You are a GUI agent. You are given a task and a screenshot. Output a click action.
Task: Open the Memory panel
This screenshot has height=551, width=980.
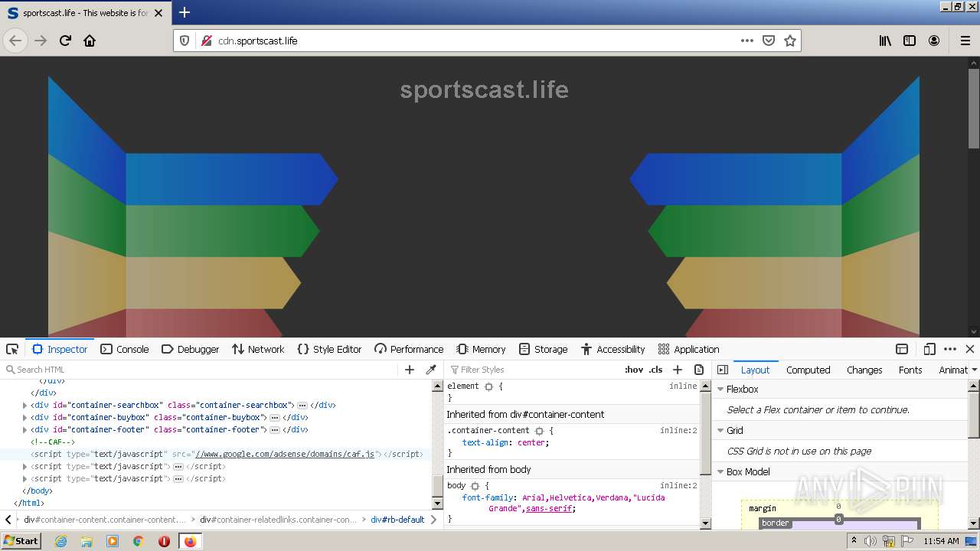(x=481, y=349)
